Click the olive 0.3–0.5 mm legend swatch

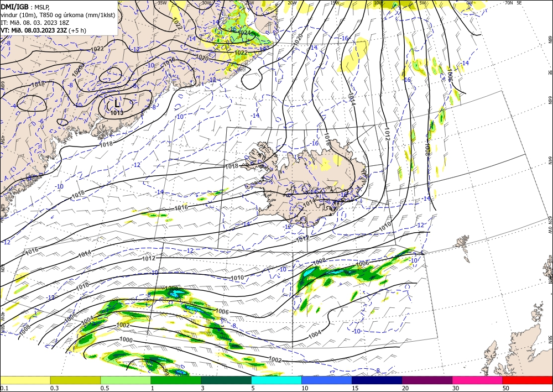pos(75,380)
